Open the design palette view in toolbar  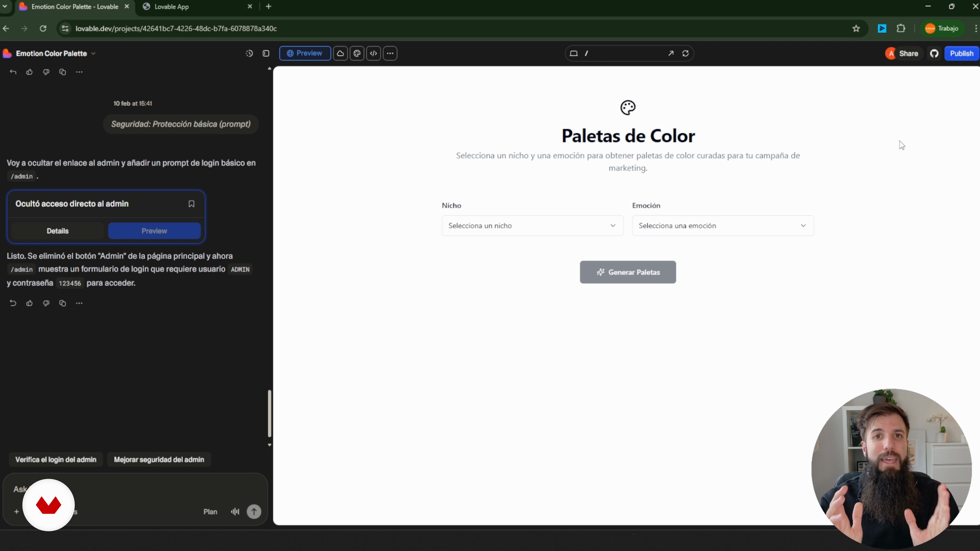pyautogui.click(x=357, y=54)
